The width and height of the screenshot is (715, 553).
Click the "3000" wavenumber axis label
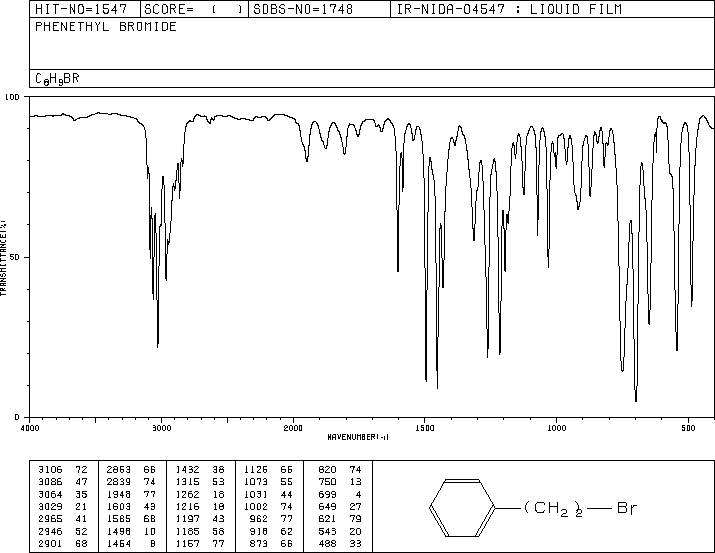162,428
